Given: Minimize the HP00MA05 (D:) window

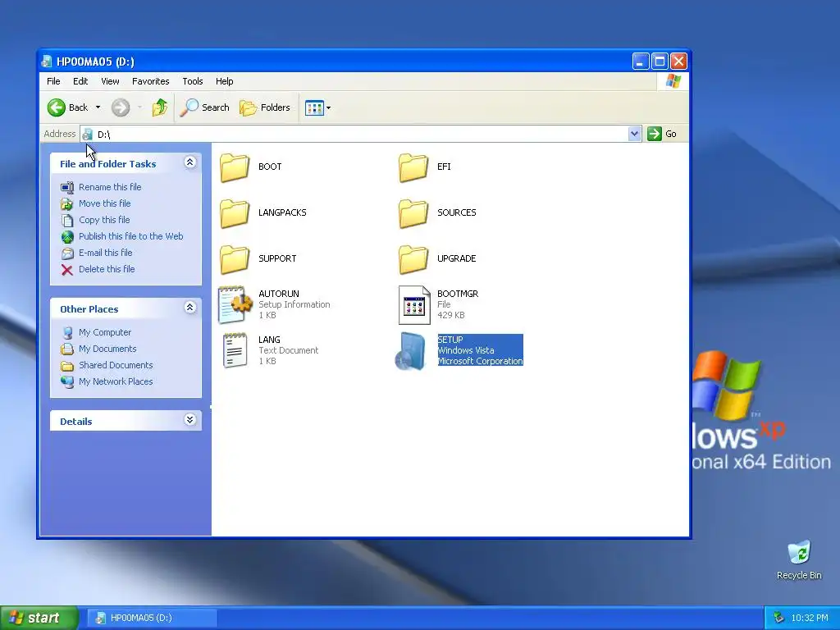Looking at the screenshot, I should tap(640, 62).
